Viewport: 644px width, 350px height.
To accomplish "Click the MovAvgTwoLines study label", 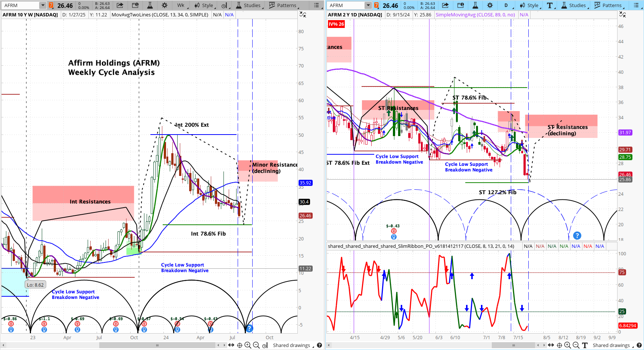I will point(160,15).
